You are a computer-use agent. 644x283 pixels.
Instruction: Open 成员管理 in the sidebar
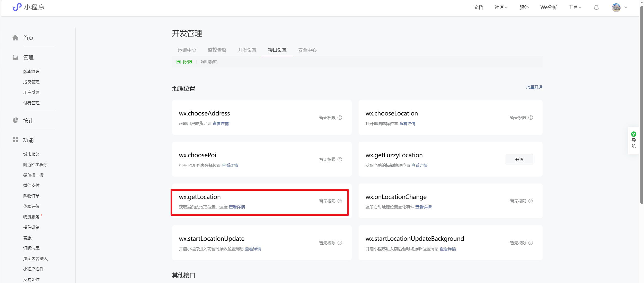click(31, 82)
